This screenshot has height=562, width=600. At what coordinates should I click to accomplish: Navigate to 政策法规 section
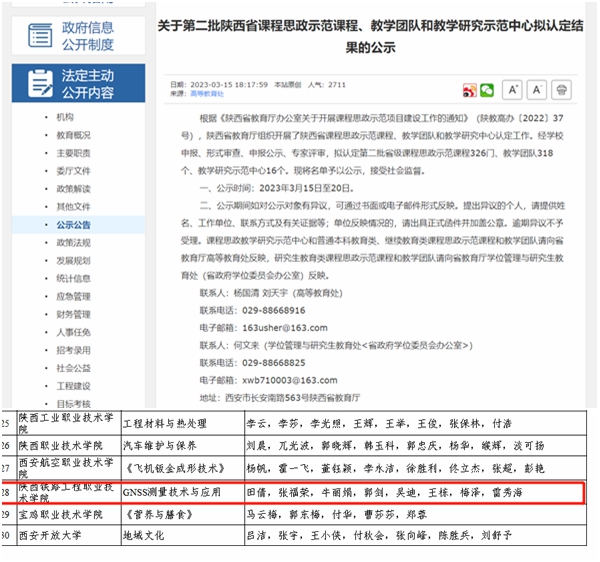click(x=73, y=243)
